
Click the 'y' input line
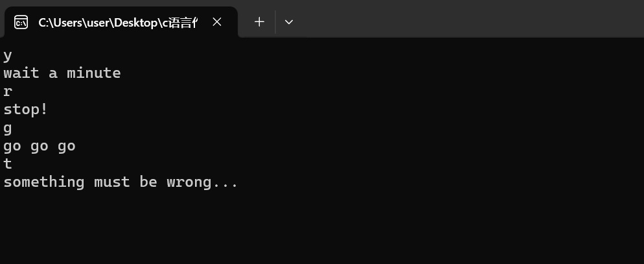(8, 55)
